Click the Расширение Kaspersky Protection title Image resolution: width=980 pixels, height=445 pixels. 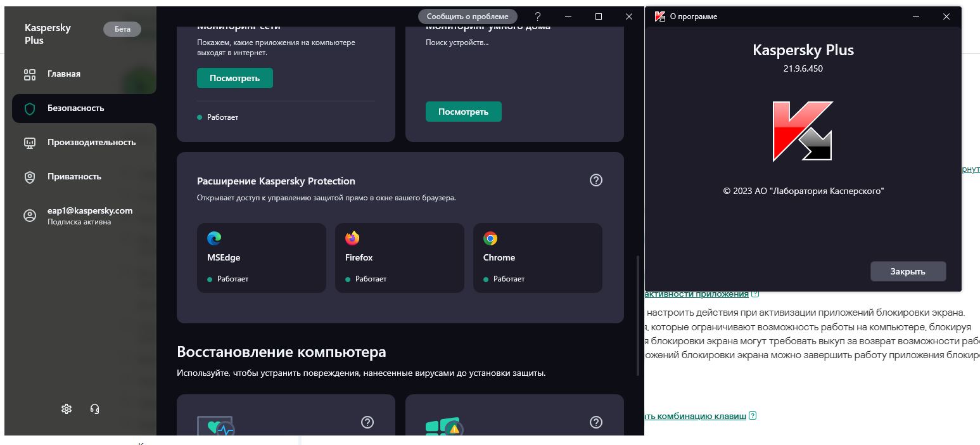(276, 181)
